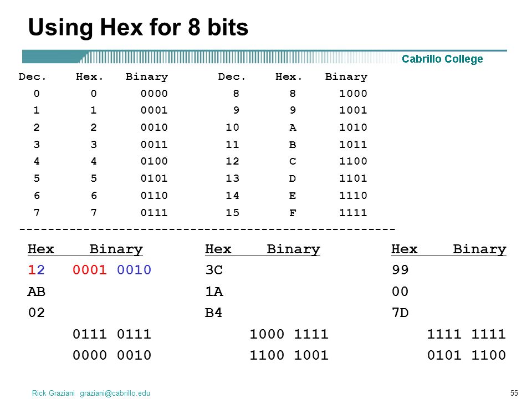Click the binary value 0101 1100

point(467,355)
